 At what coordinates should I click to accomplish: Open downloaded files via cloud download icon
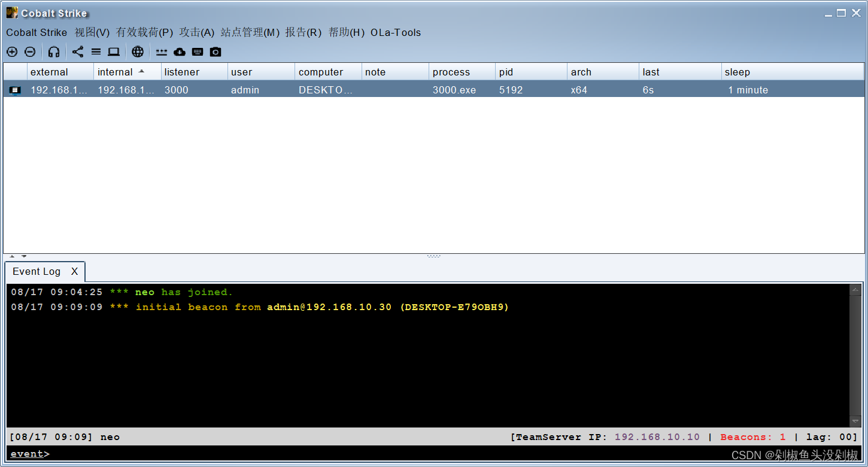pyautogui.click(x=180, y=52)
